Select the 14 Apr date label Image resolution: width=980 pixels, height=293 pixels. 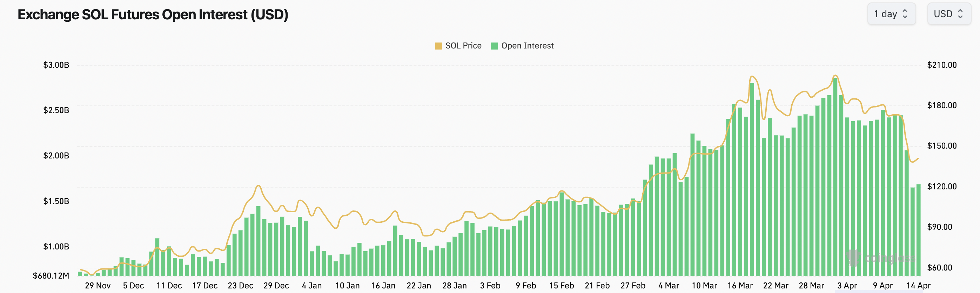click(918, 285)
